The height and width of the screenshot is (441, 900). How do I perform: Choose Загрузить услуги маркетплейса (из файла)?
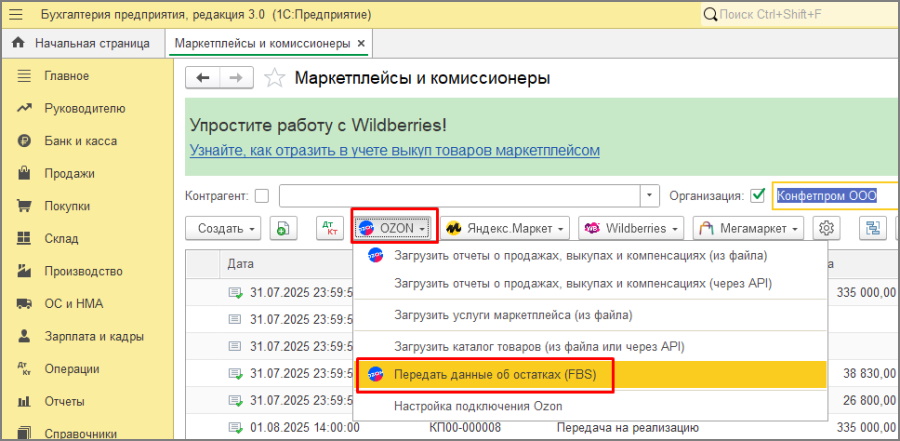tap(590, 315)
